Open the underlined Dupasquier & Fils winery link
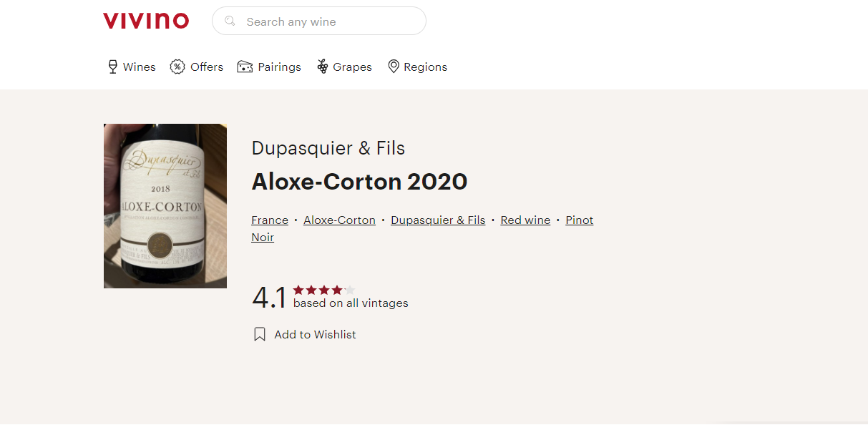 (438, 220)
